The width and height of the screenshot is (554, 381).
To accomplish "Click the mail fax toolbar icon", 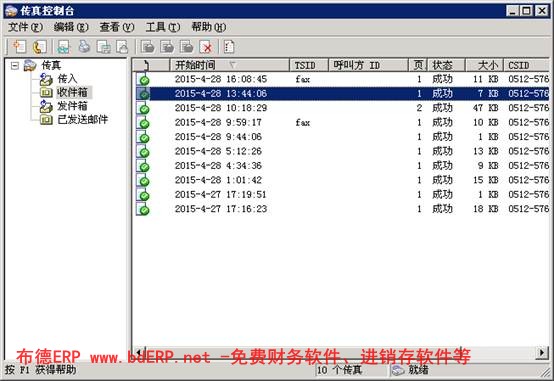I will point(123,47).
